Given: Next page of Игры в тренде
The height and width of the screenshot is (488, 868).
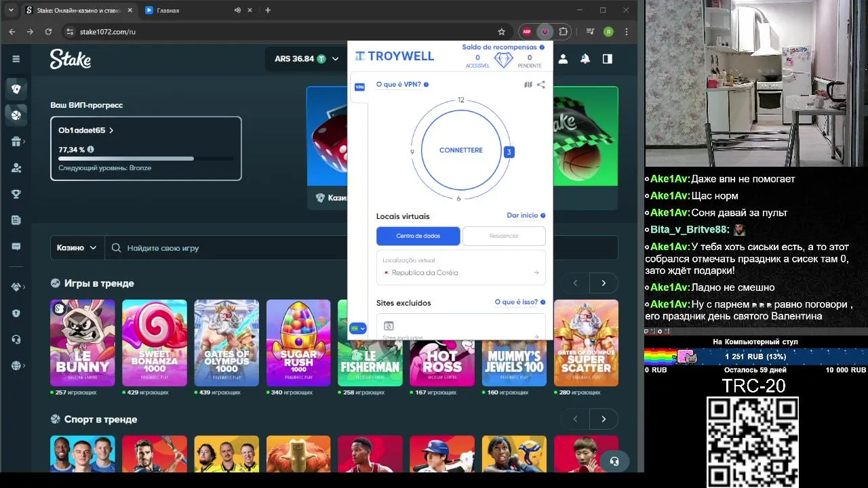Looking at the screenshot, I should (x=604, y=283).
